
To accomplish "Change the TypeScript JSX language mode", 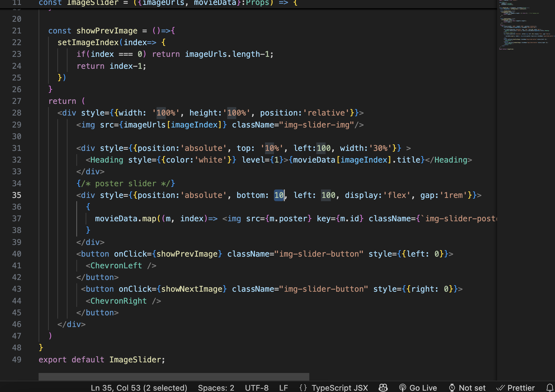I will [339, 388].
